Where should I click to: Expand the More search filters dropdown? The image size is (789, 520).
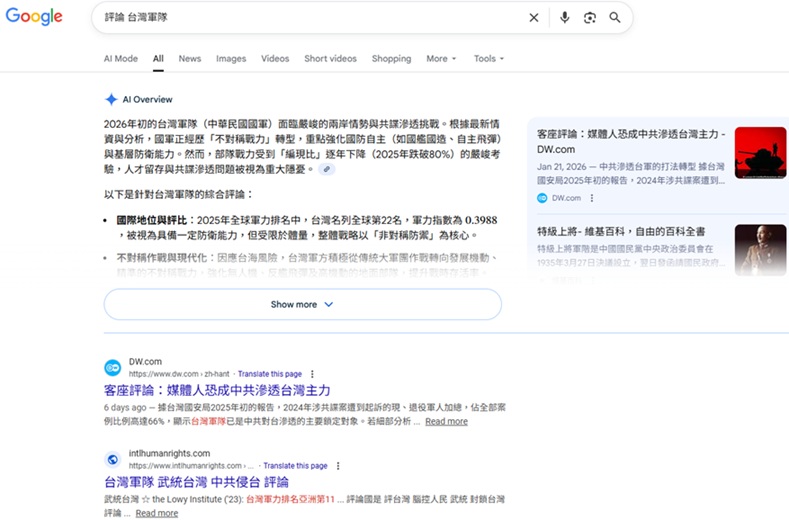coord(441,59)
